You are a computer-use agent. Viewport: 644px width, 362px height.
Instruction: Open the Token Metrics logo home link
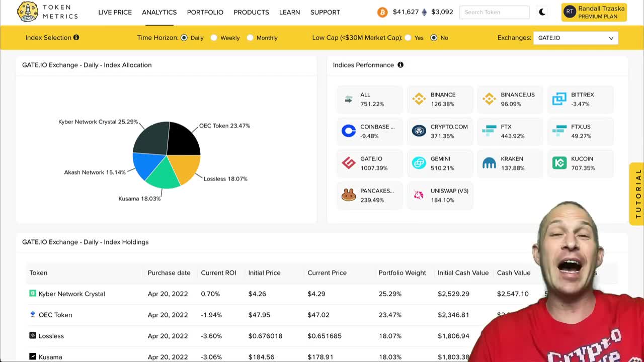47,12
